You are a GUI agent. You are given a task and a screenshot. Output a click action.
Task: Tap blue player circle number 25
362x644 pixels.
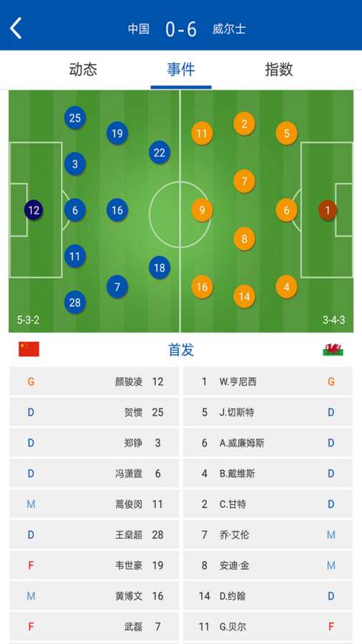pos(74,118)
